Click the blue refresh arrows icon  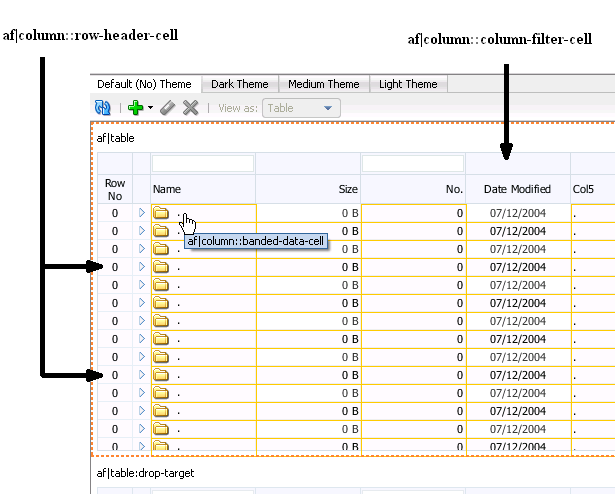[103, 107]
